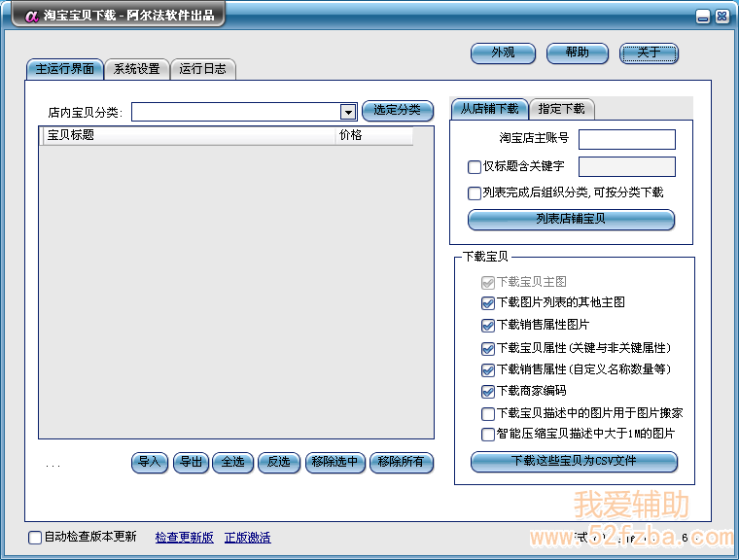
Task: Click the 移除选中 button
Action: click(x=335, y=463)
